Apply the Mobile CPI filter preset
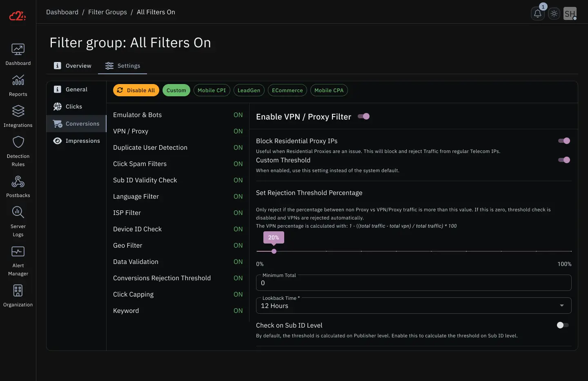 (x=212, y=90)
